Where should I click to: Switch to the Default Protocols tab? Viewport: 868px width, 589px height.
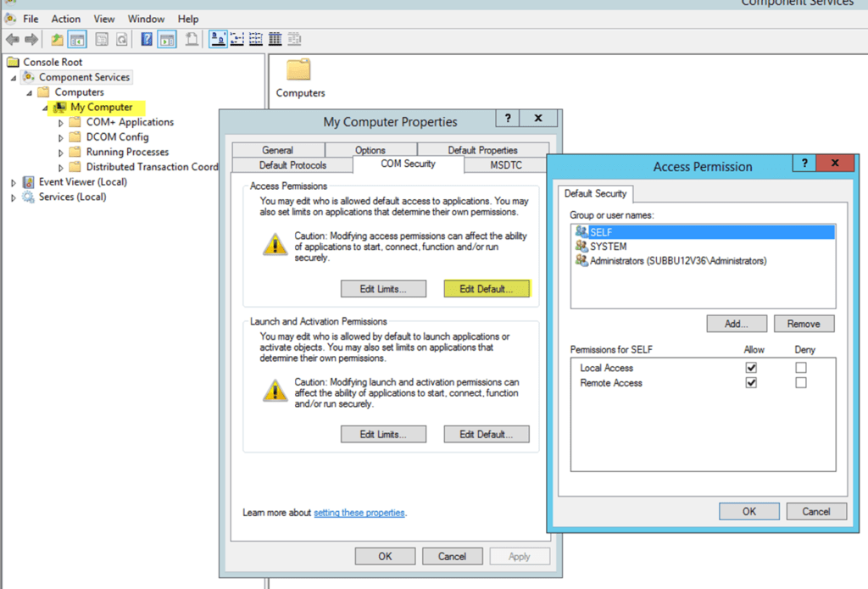[292, 164]
